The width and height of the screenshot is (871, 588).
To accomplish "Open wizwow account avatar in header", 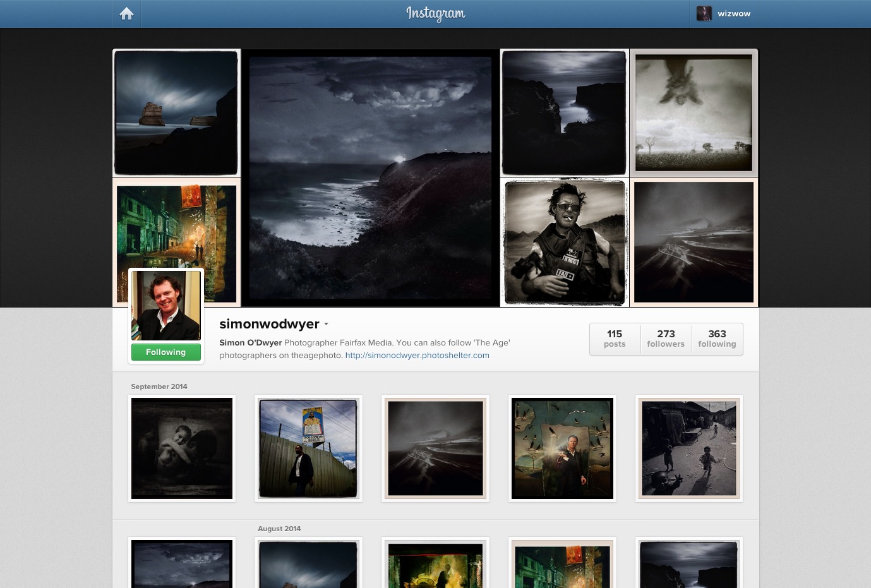I will coord(704,13).
